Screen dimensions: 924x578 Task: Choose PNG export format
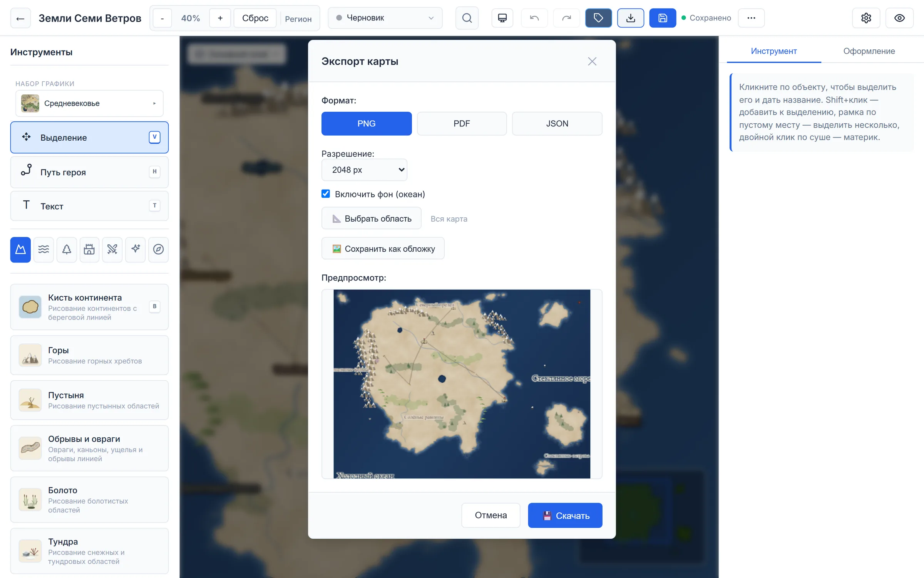click(367, 124)
